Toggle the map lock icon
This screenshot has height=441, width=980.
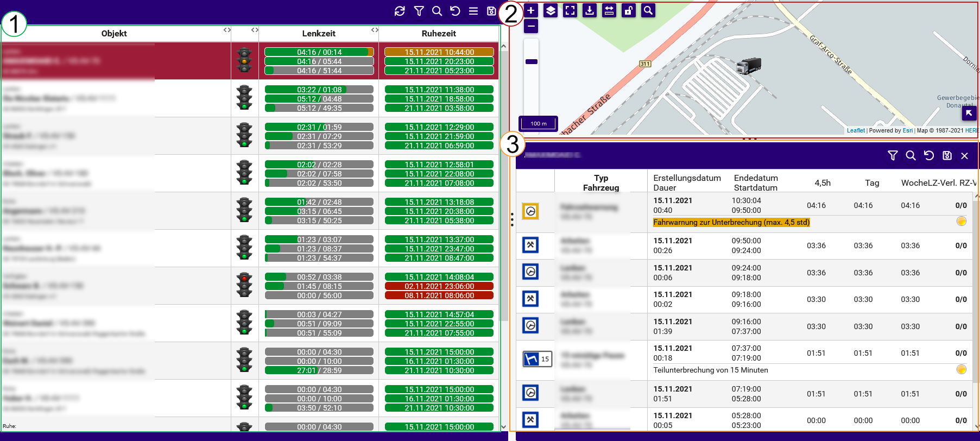coord(629,10)
